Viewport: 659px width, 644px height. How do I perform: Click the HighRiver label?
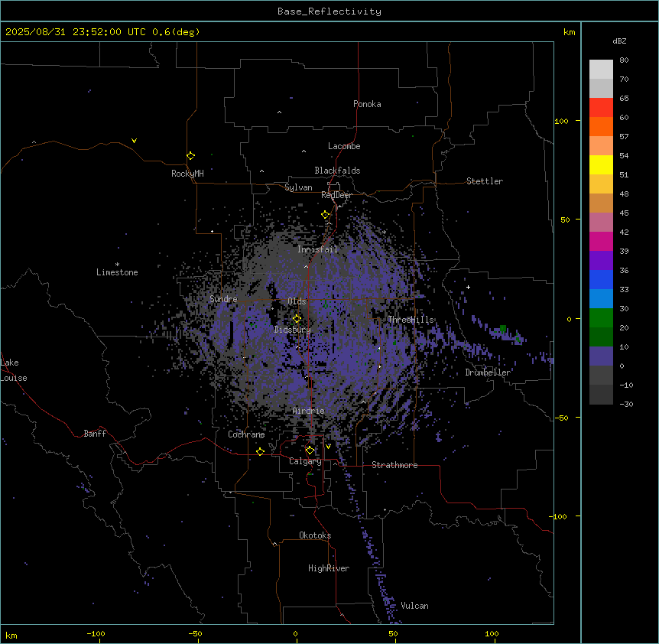point(329,568)
